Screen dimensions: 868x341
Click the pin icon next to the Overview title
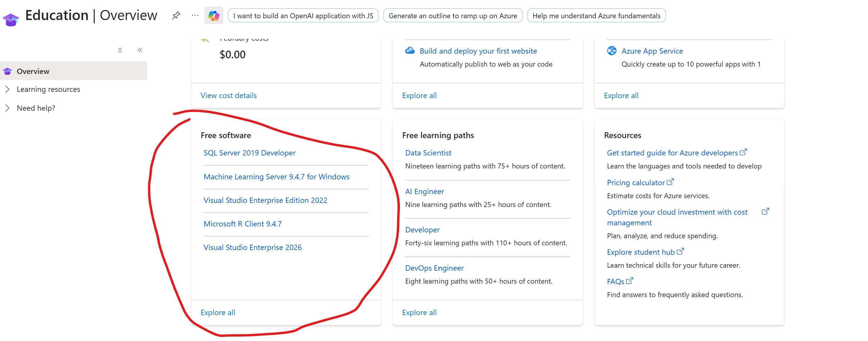click(x=176, y=16)
